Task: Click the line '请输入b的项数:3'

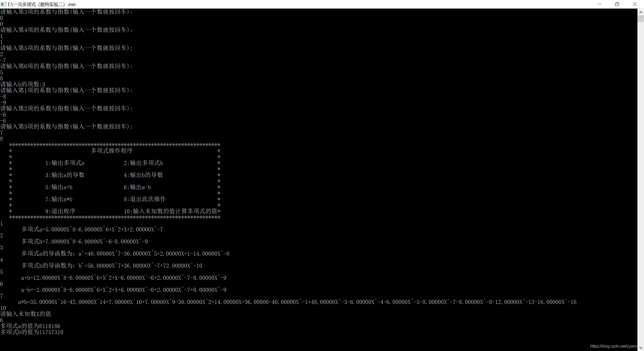Action: point(23,84)
